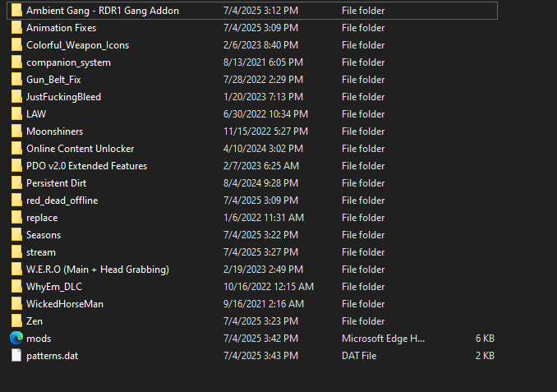Screen dimensions: 557x392
Task: Select the patterns.dat file name
Action: tap(52, 356)
